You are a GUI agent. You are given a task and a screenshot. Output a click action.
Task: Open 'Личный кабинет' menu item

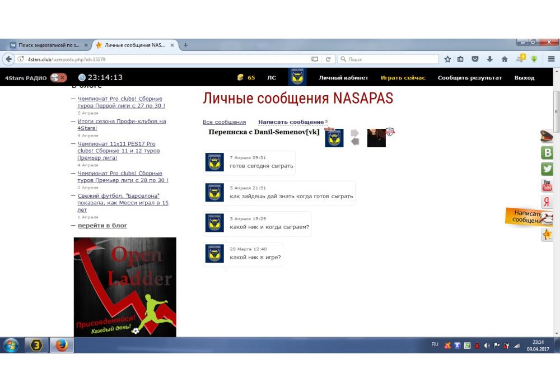343,78
